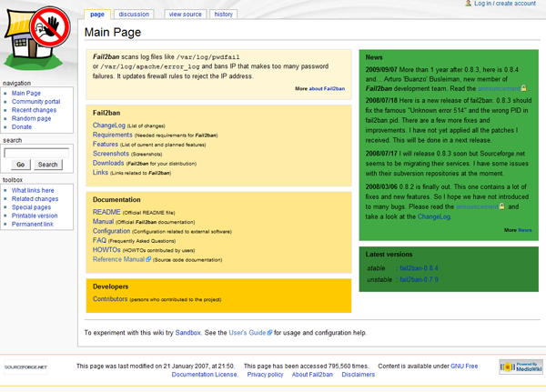Screen dimensions: 546x392
Task: Click the Search button
Action: point(48,165)
